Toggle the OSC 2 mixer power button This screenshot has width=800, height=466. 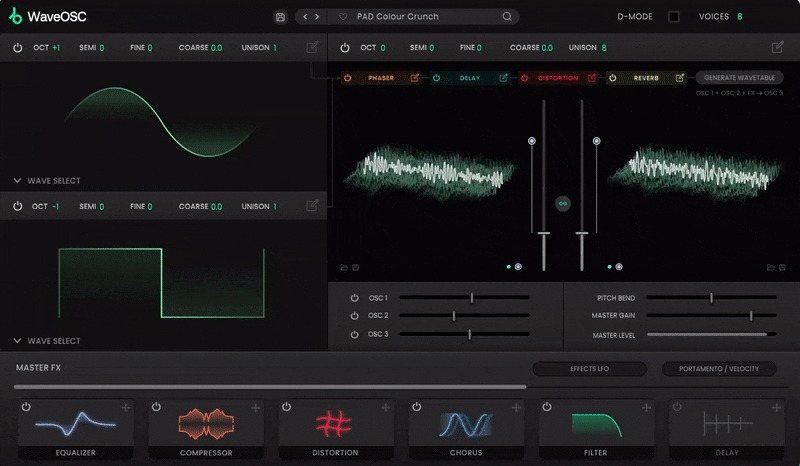coord(354,316)
